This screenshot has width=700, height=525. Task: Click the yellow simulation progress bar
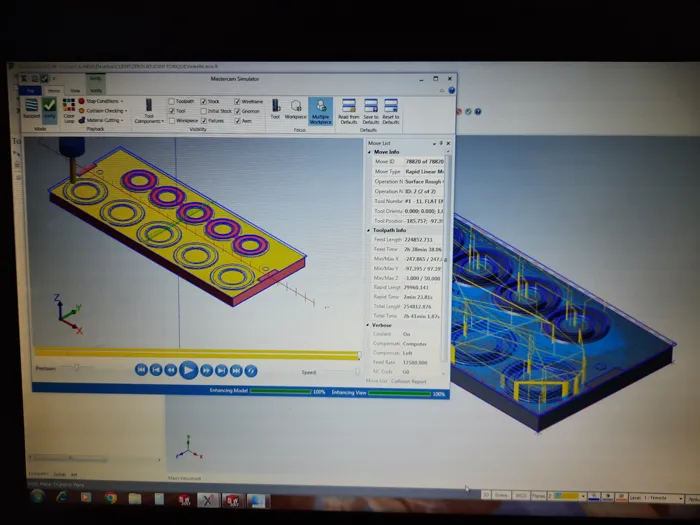pos(197,353)
